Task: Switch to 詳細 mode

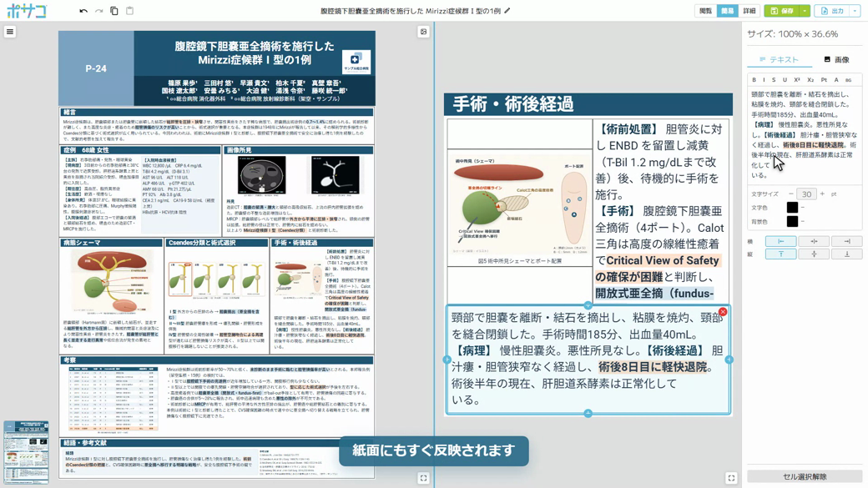Action: click(749, 11)
